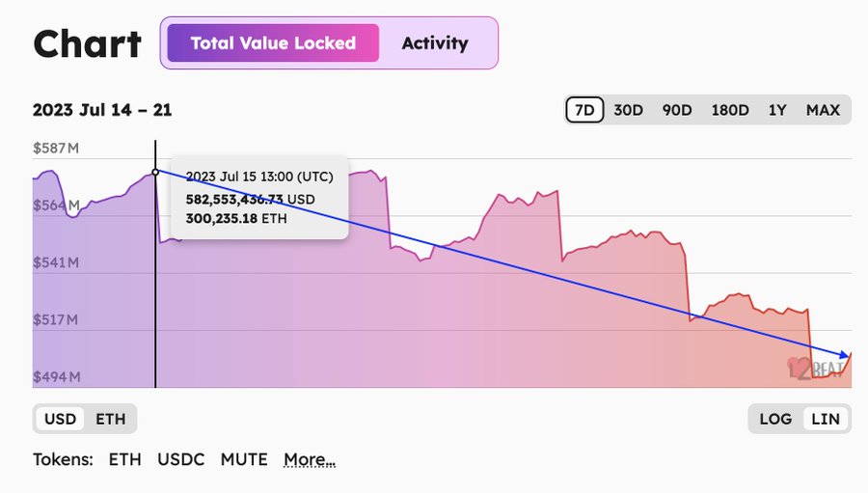Click the hover point marker on the chart line
Viewport: 868px width, 493px height.
click(155, 173)
